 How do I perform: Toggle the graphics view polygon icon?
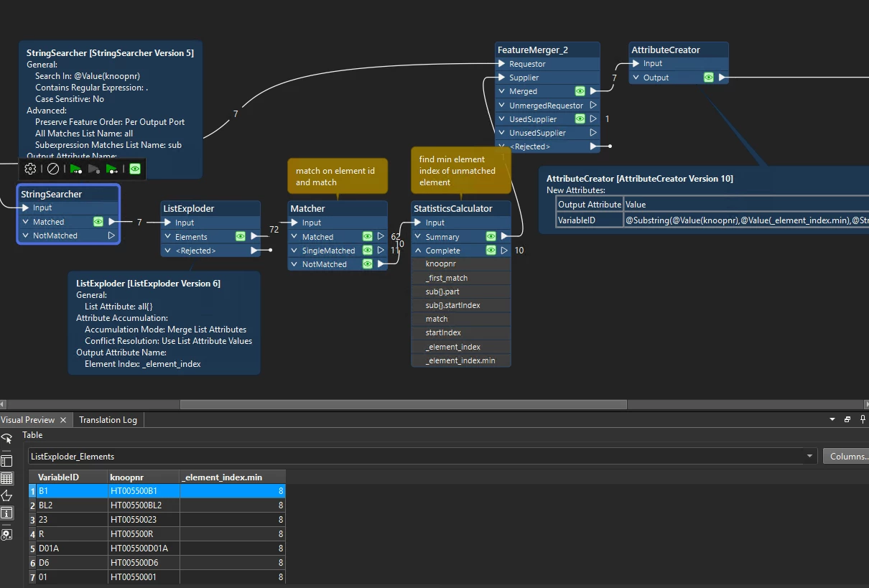click(x=6, y=495)
